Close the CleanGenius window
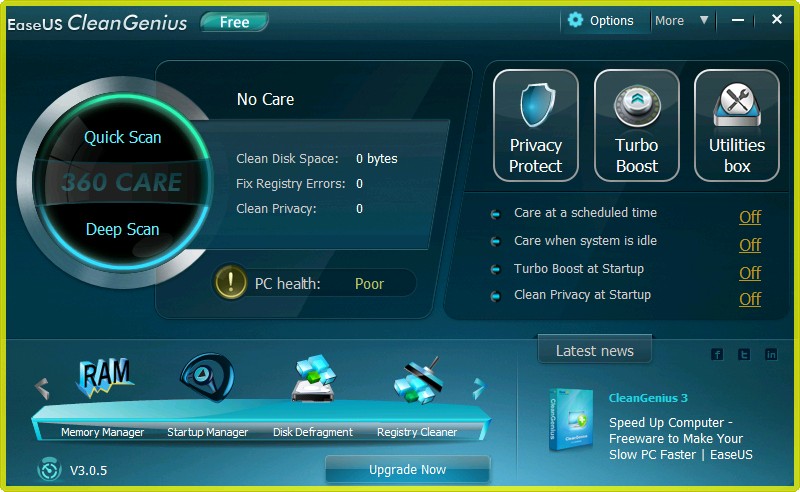 pos(777,19)
